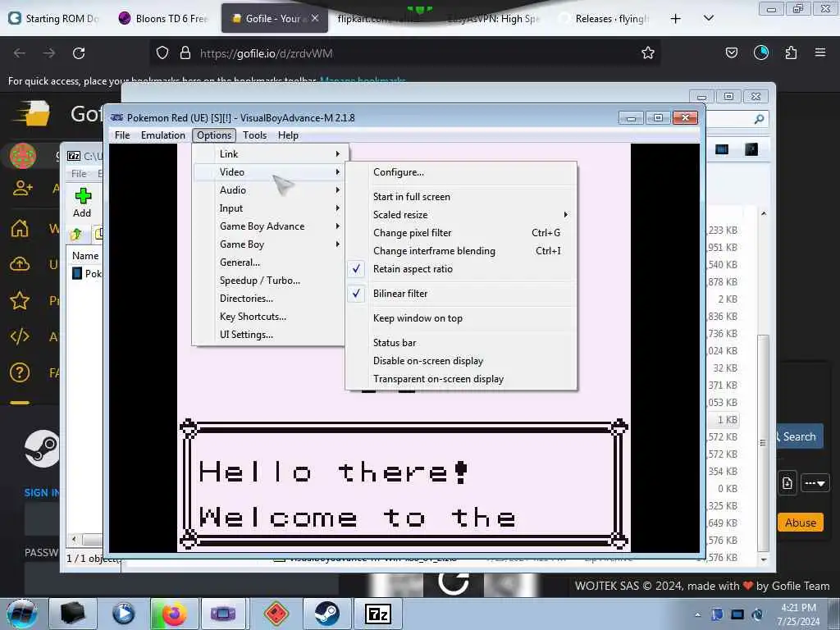840x630 pixels.
Task: Expand the Game Boy submenu
Action: pyautogui.click(x=269, y=244)
